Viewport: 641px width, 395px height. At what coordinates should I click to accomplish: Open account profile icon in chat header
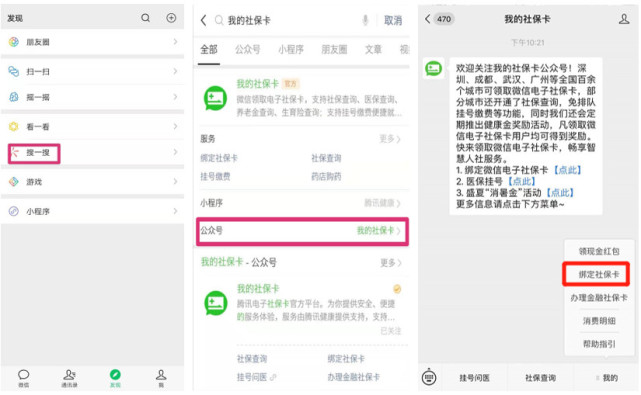pos(624,19)
